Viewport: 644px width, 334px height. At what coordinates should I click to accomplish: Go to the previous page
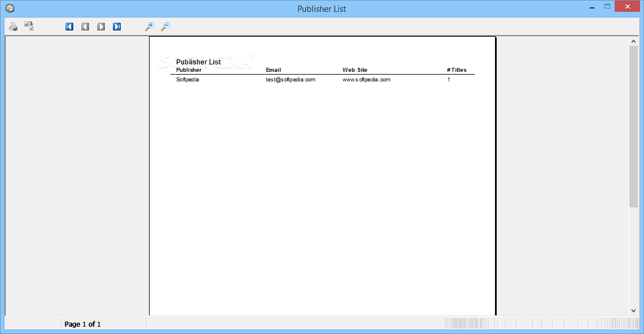pyautogui.click(x=85, y=27)
